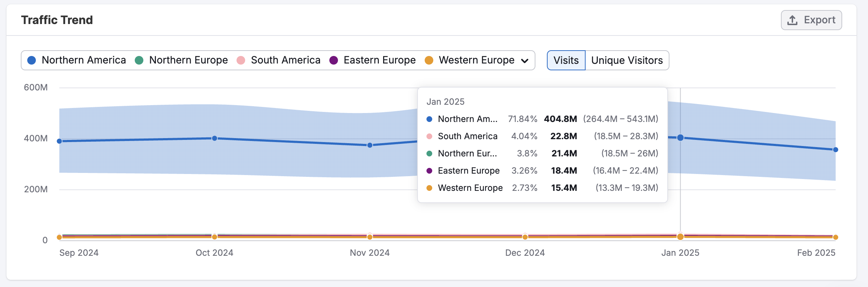Click the Northern America Feb 2025 data point
This screenshot has height=287, width=868.
coord(835,150)
